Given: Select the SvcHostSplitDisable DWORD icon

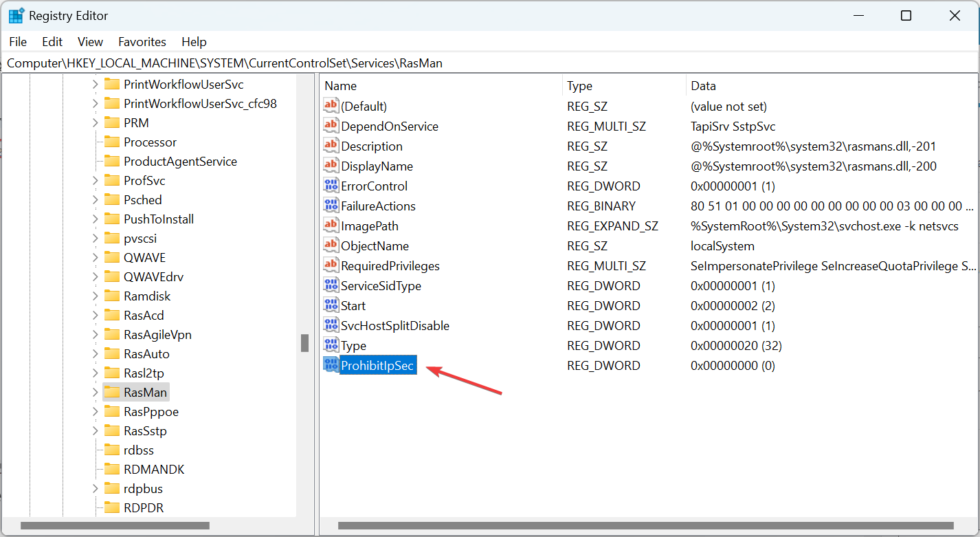Looking at the screenshot, I should point(331,325).
